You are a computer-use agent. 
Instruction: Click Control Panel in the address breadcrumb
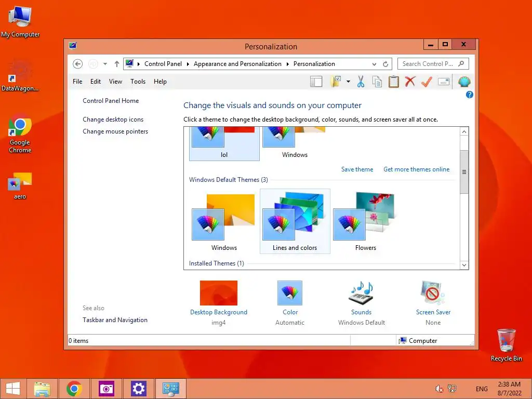[x=163, y=64]
